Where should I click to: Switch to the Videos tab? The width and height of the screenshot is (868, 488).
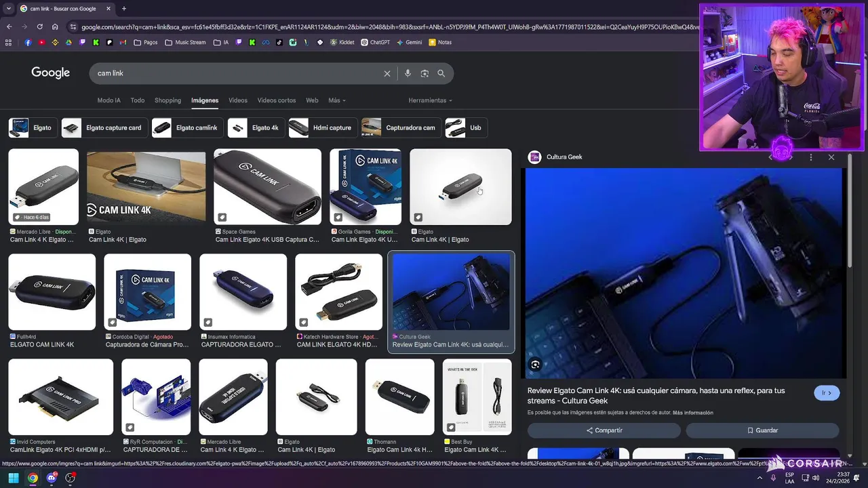pos(238,100)
